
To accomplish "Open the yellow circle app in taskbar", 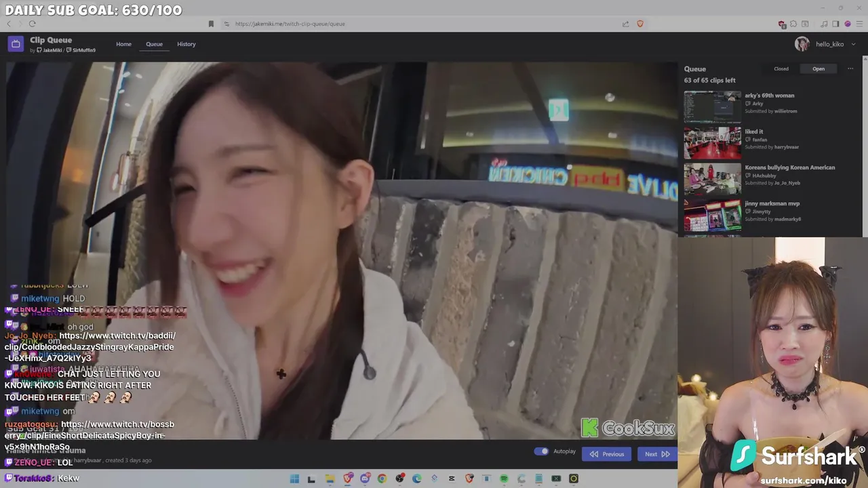I will 574,479.
